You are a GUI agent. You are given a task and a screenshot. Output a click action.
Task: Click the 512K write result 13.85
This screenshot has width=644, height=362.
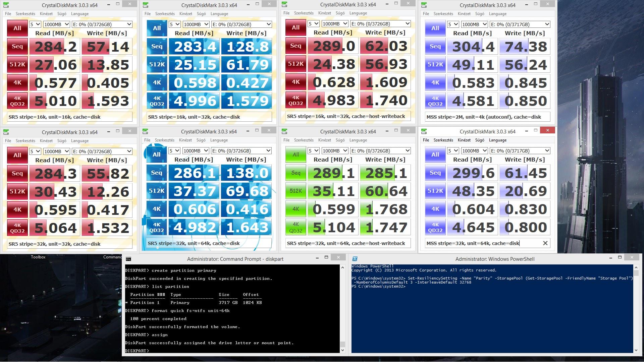(107, 65)
